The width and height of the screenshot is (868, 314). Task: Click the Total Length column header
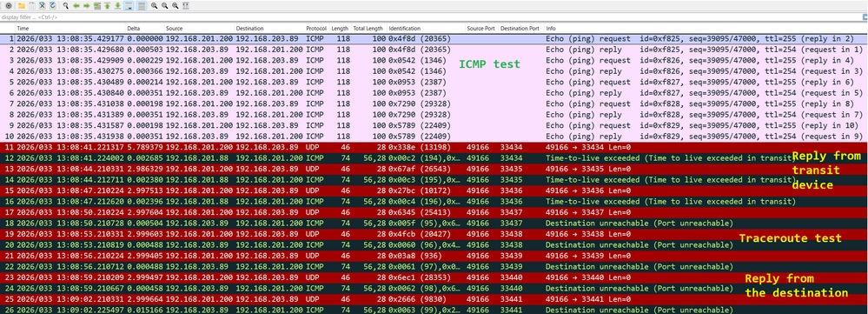click(368, 28)
